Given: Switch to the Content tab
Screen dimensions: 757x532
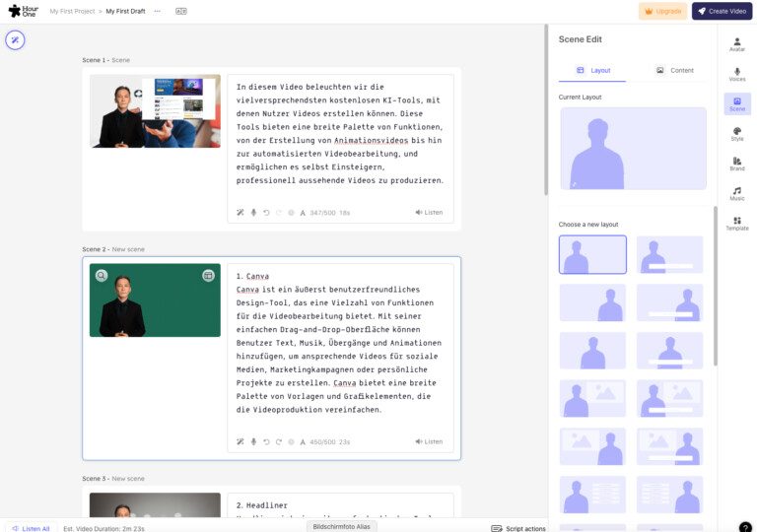Looking at the screenshot, I should pos(674,71).
